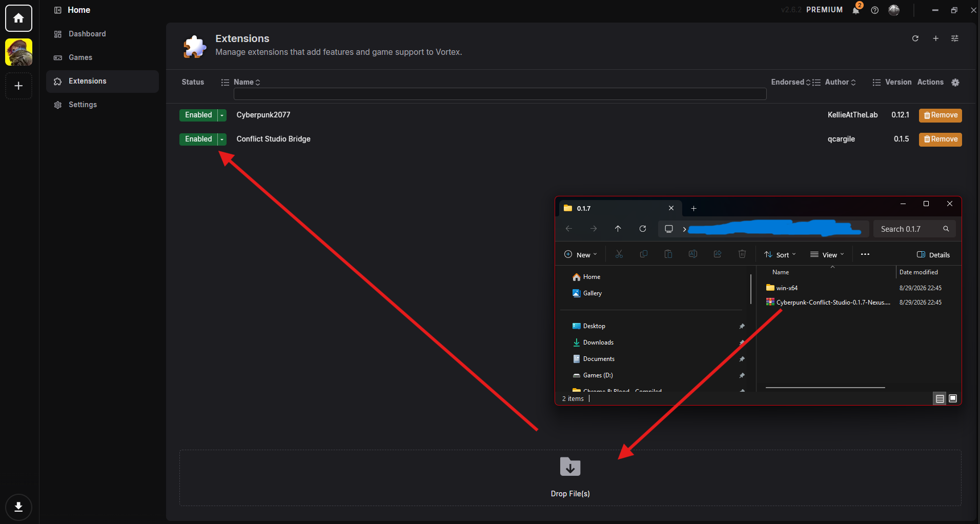The width and height of the screenshot is (980, 524).
Task: Remove the Conflict Studio Bridge extension
Action: 941,139
